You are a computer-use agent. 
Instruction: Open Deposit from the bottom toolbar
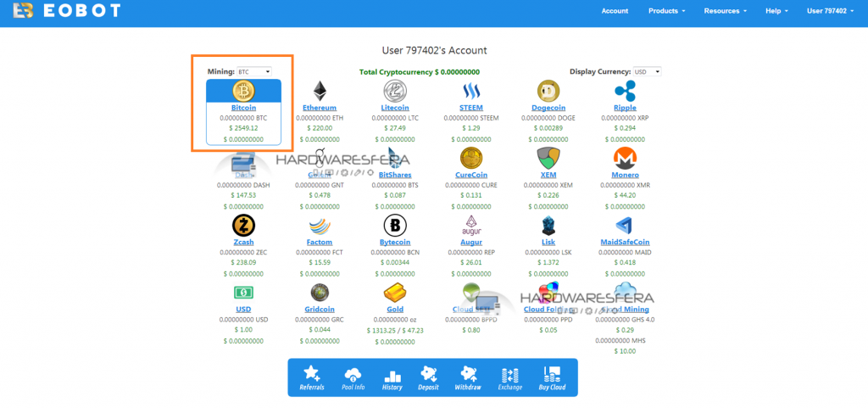click(x=428, y=377)
